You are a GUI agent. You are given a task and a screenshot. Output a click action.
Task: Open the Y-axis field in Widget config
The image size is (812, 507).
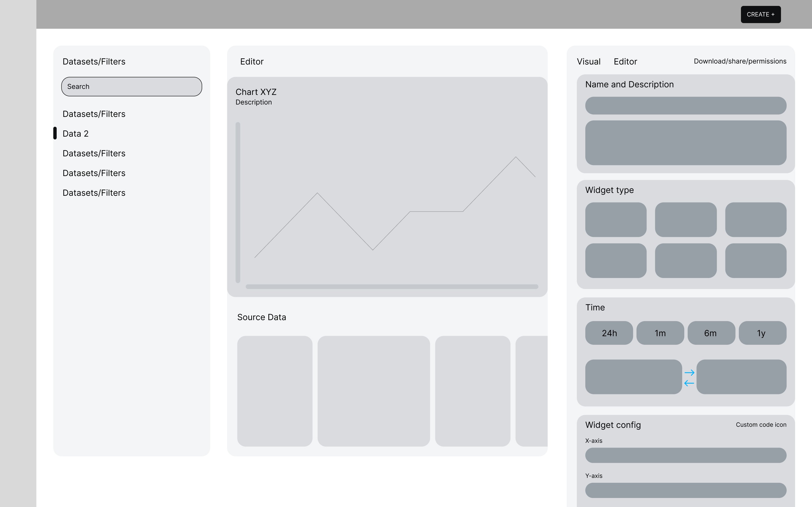coord(685,490)
